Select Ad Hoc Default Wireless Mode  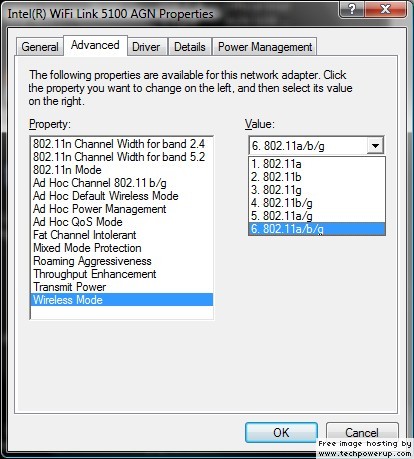tap(122, 196)
